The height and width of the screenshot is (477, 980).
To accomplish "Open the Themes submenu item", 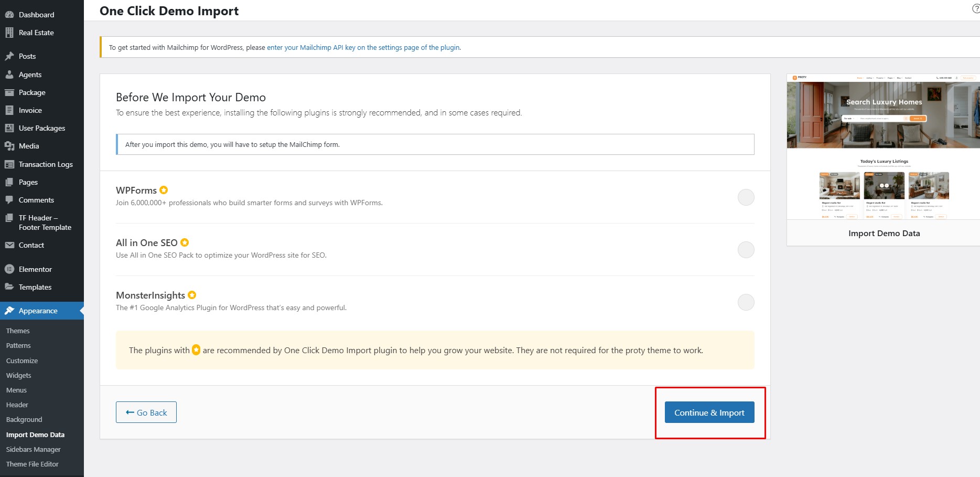I will (18, 331).
